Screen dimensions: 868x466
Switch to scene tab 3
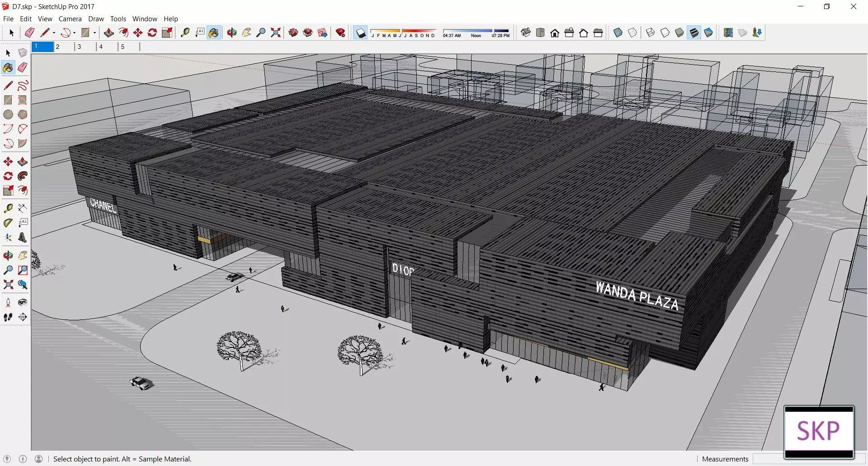pos(85,47)
